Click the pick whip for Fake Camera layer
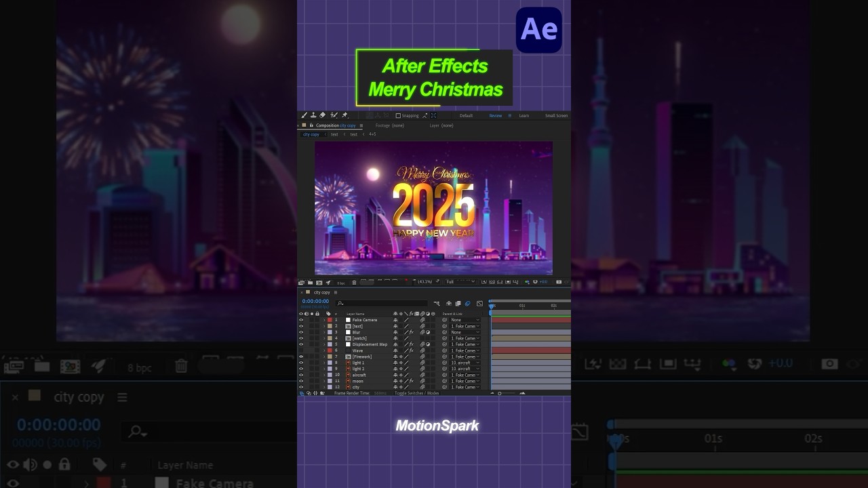 pos(444,320)
